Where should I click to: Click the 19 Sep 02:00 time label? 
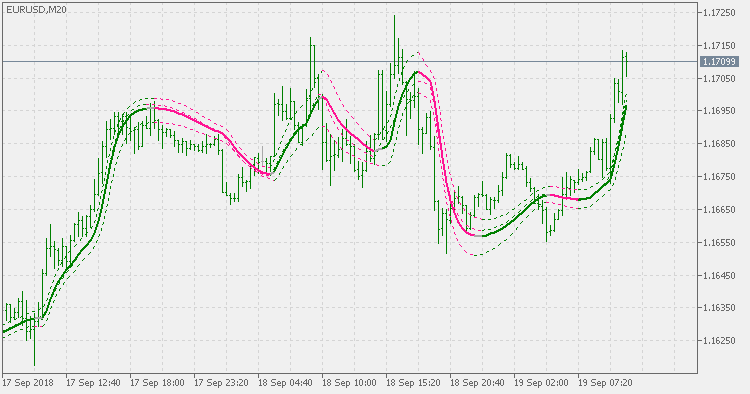point(542,383)
